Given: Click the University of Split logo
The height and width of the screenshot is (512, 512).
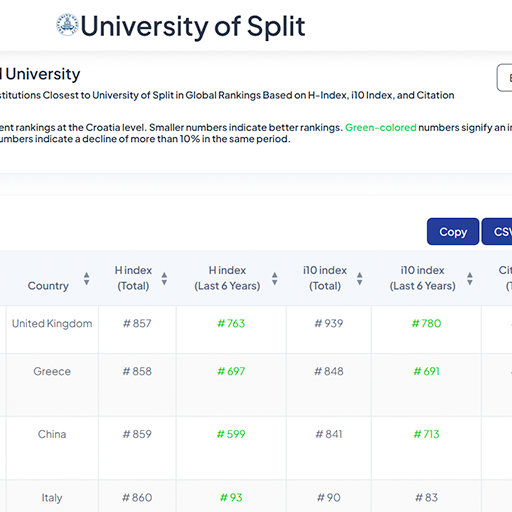Looking at the screenshot, I should click(x=67, y=25).
